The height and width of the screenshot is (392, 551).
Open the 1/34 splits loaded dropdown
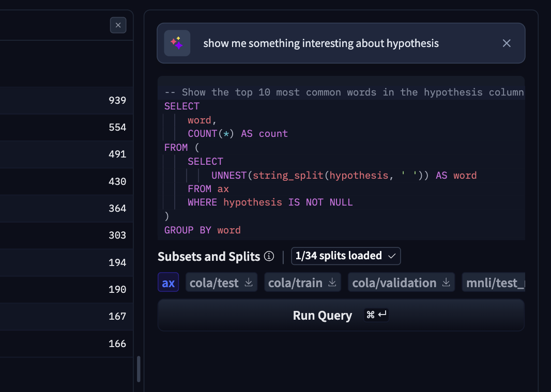345,256
